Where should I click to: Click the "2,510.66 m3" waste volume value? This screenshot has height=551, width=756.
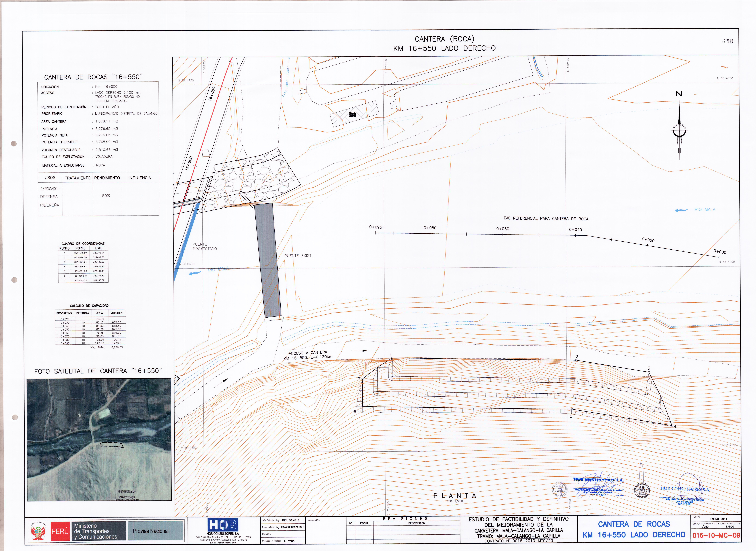click(107, 150)
